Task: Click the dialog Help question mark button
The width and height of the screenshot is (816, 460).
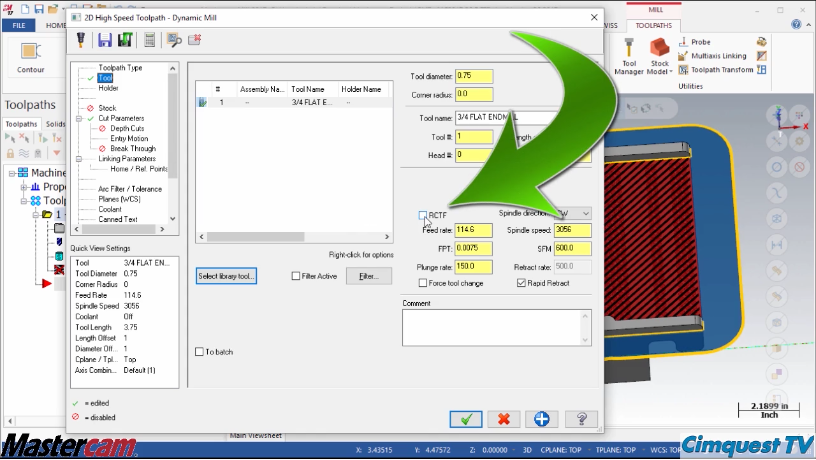Action: pos(582,419)
